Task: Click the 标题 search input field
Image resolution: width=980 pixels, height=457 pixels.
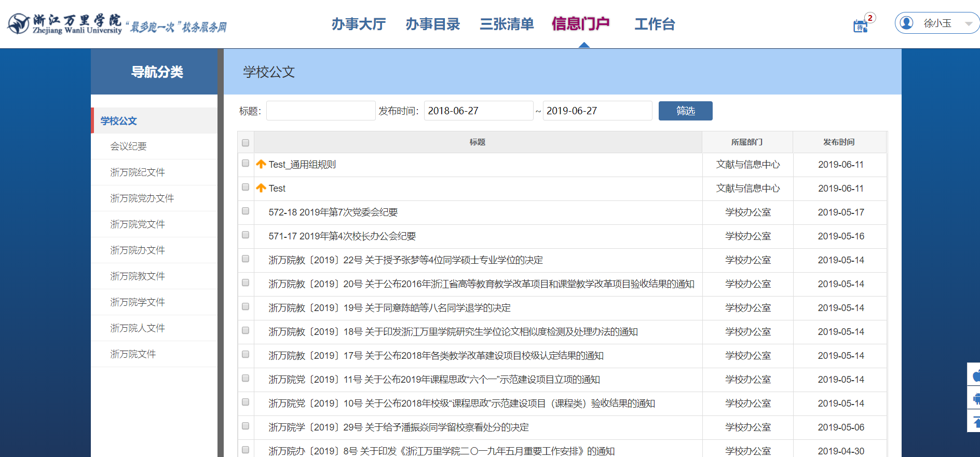Action: [x=320, y=111]
